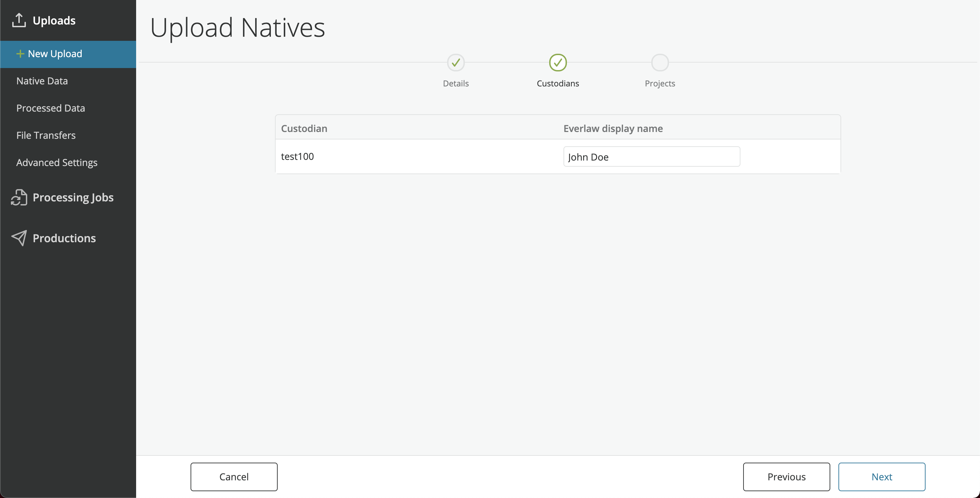Click the empty Projects step circle
This screenshot has width=980, height=498.
point(660,63)
